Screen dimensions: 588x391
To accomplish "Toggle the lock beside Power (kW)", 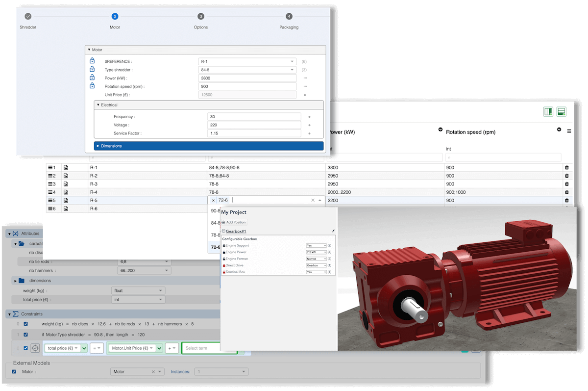I will [x=92, y=78].
